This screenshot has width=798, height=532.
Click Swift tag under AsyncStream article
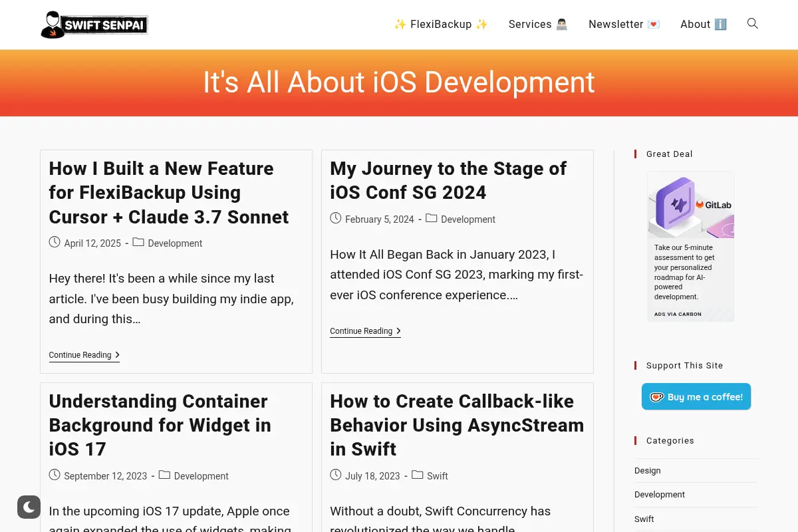tap(438, 476)
